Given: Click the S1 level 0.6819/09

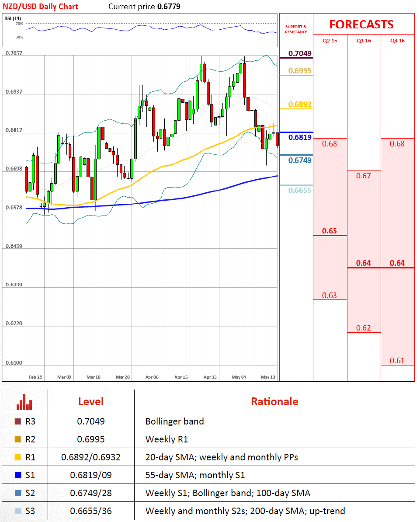Looking at the screenshot, I should tap(91, 475).
